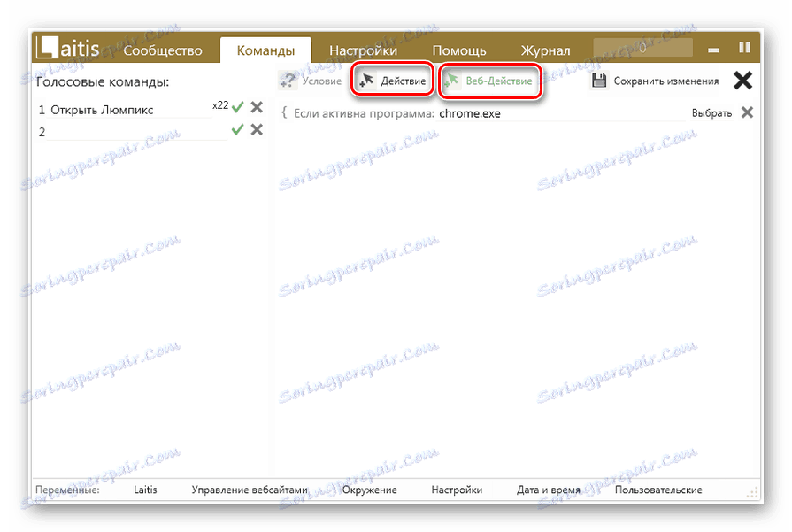Click Выбрать to choose program
The width and height of the screenshot is (792, 532).
pyautogui.click(x=711, y=113)
